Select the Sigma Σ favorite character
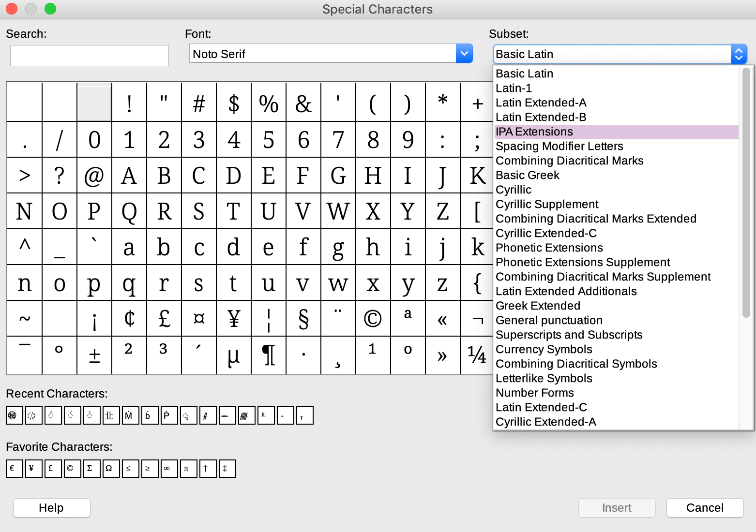Screen dimensions: 756x532 [92, 469]
